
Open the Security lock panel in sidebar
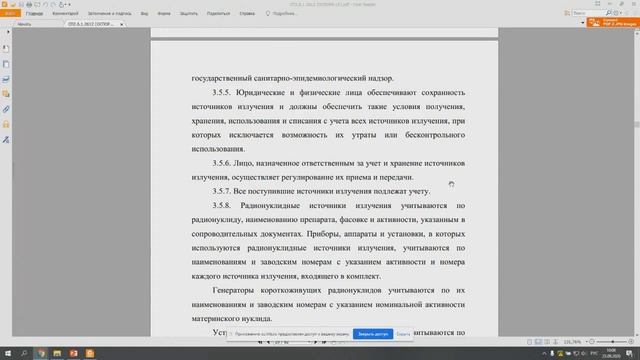click(6, 124)
